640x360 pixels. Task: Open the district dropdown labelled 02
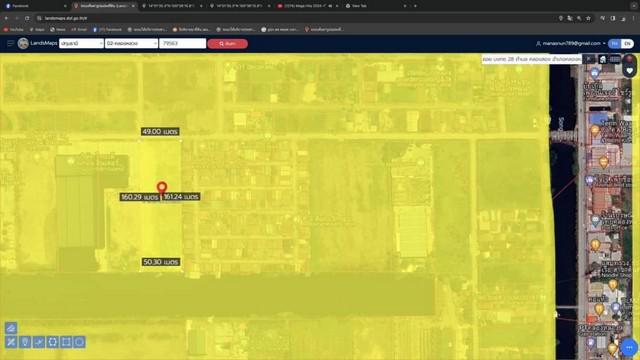tap(131, 43)
